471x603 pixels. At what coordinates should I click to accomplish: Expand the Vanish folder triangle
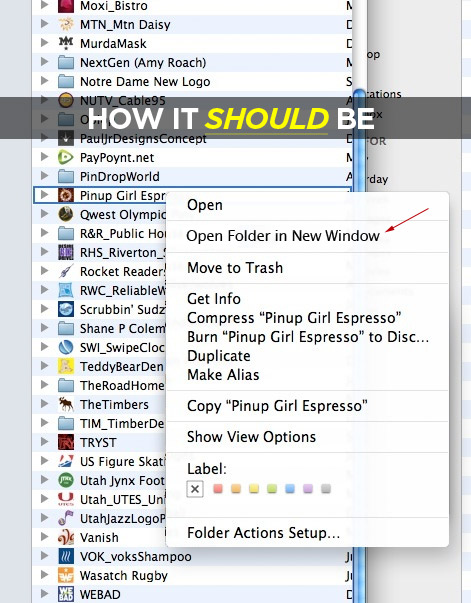pyautogui.click(x=45, y=537)
